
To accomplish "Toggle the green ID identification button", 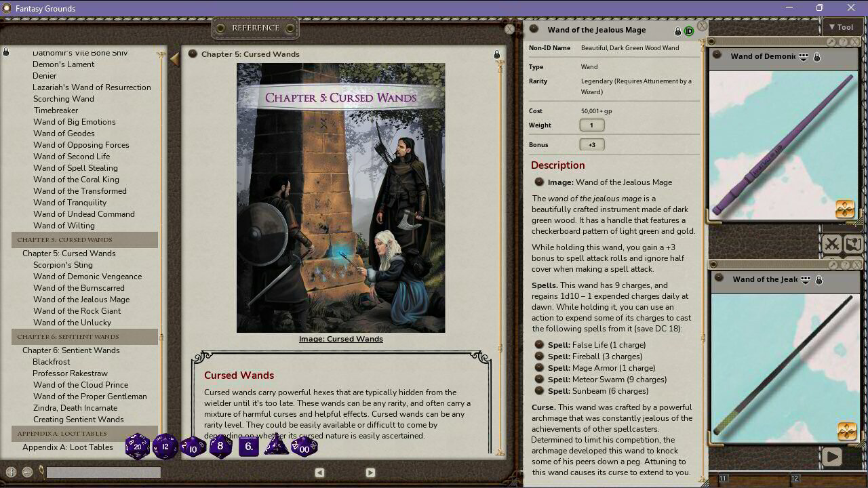I will pos(690,30).
